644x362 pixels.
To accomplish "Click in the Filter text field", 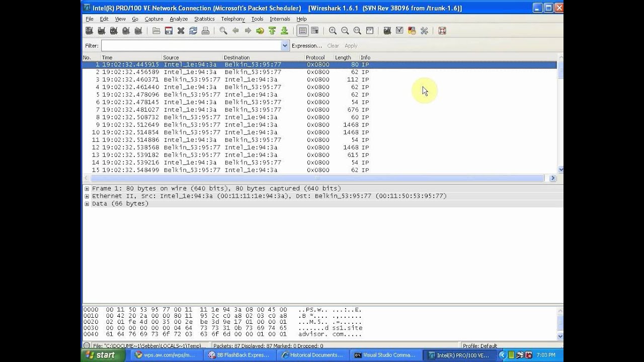I will 191,46.
